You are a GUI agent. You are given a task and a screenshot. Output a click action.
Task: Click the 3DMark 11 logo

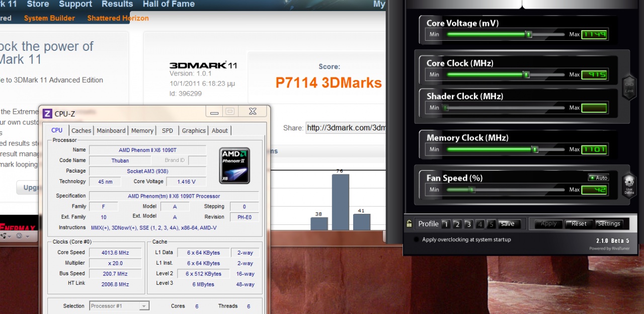tap(203, 65)
